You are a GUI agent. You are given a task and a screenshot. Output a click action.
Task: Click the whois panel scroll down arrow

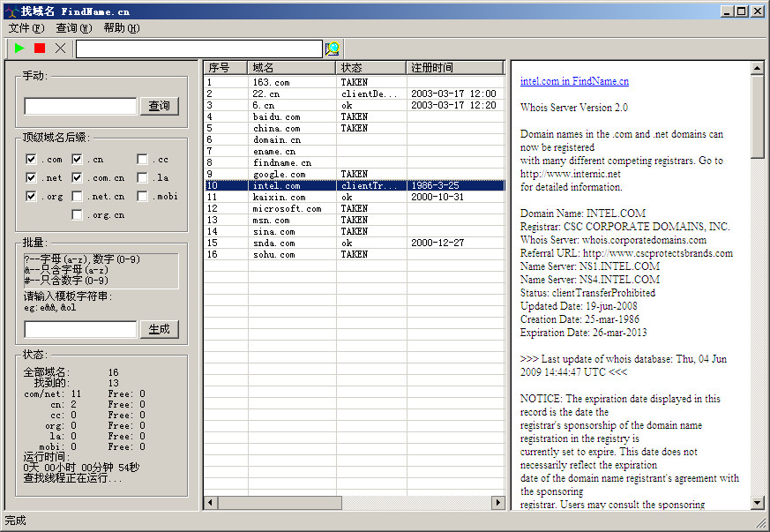point(758,503)
